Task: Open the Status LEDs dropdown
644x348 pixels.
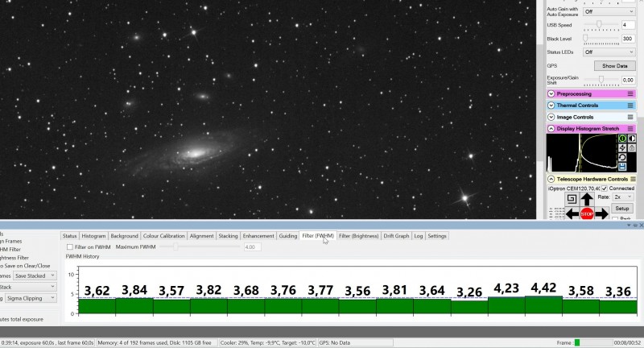Action: [x=609, y=52]
